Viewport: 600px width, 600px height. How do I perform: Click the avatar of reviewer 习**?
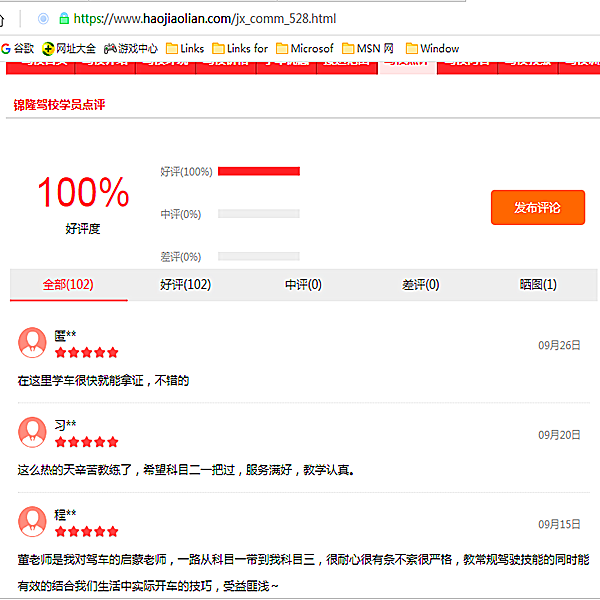coord(32,432)
